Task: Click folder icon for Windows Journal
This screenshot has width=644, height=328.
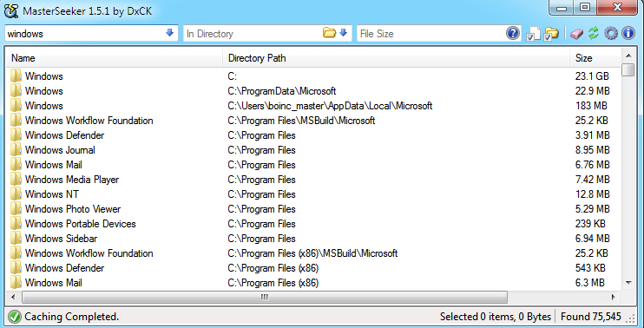Action: click(16, 150)
